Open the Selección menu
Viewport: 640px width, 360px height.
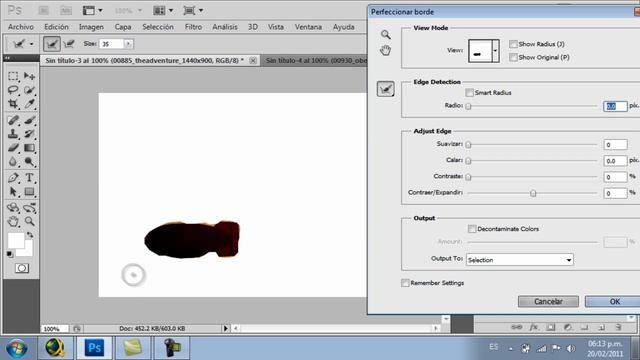click(158, 27)
